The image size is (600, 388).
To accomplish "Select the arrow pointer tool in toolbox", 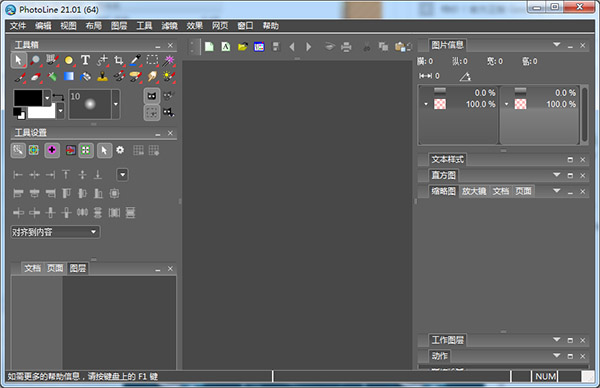I will (x=18, y=60).
